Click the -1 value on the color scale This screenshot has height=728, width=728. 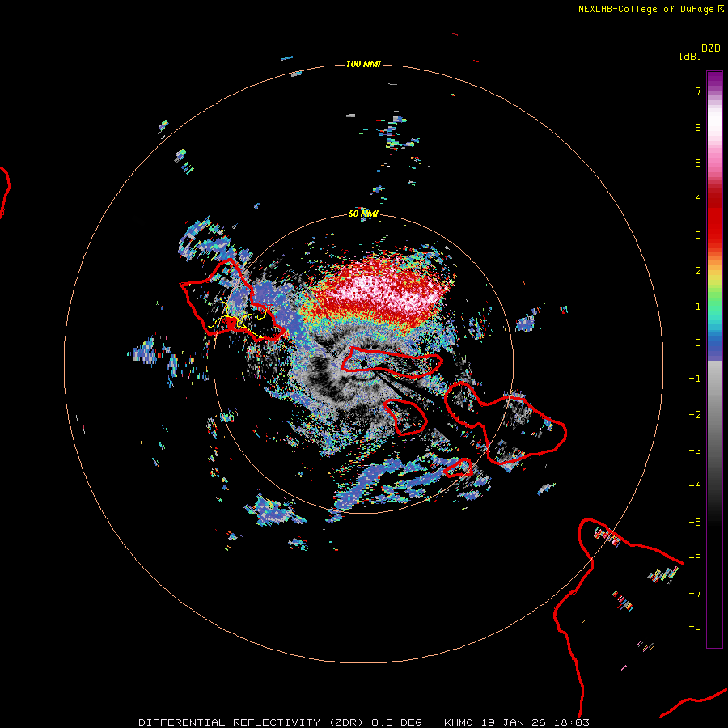(x=695, y=379)
